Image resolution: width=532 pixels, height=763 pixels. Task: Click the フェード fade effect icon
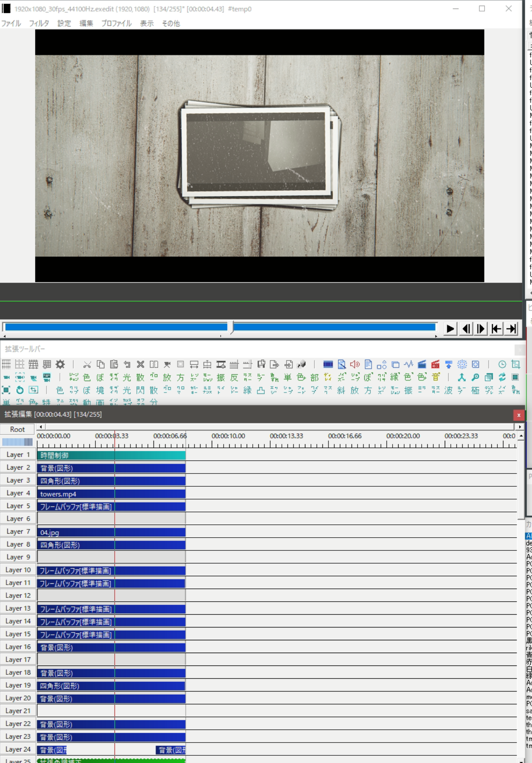[x=301, y=390]
